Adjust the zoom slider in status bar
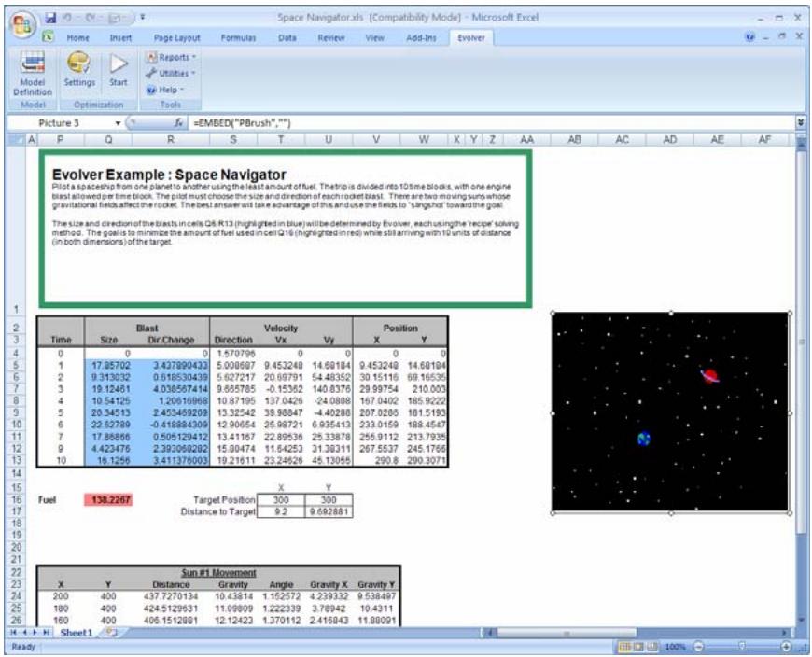The height and width of the screenshot is (657, 812). click(x=743, y=646)
